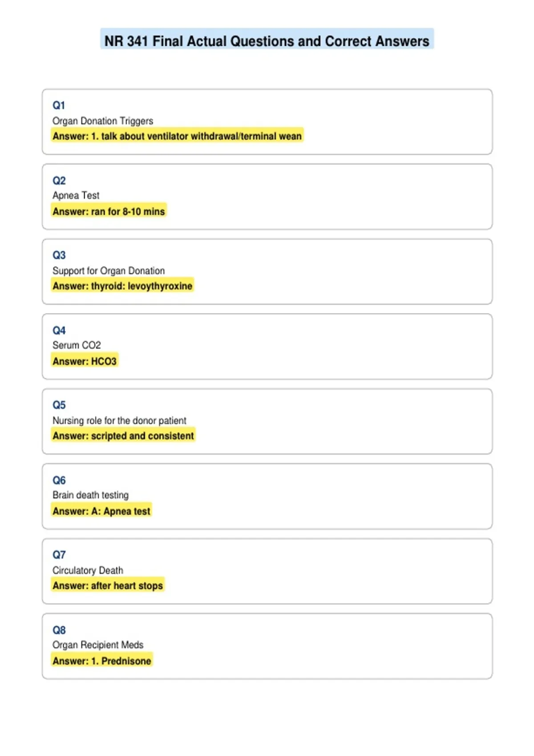
Task: Click the Brain death testing question
Action: tap(90, 495)
